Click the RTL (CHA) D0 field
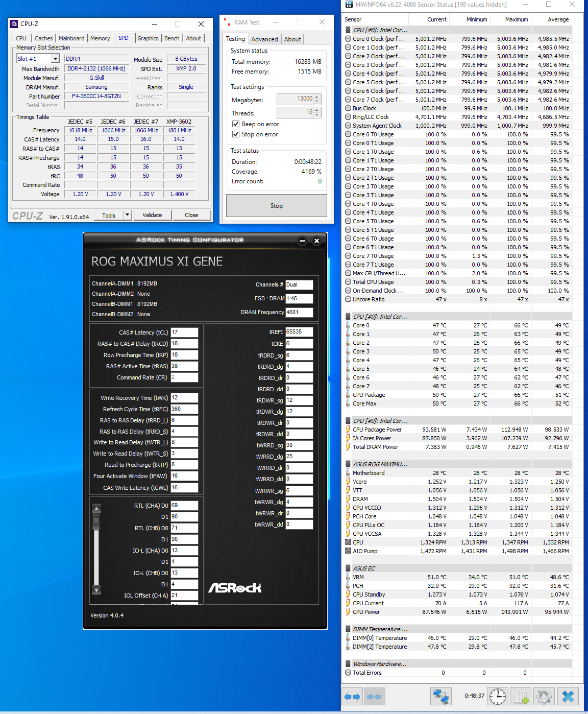Screen dimensions: 588x714 pyautogui.click(x=184, y=506)
